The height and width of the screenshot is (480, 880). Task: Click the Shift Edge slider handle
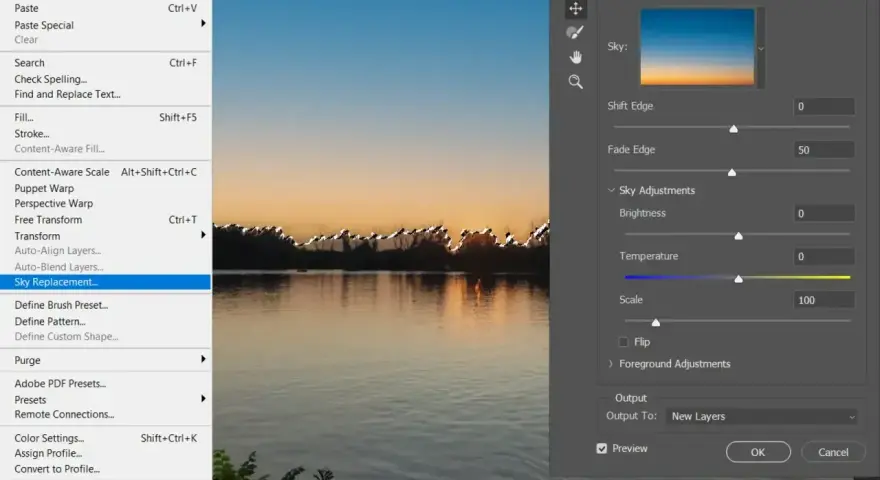(733, 129)
